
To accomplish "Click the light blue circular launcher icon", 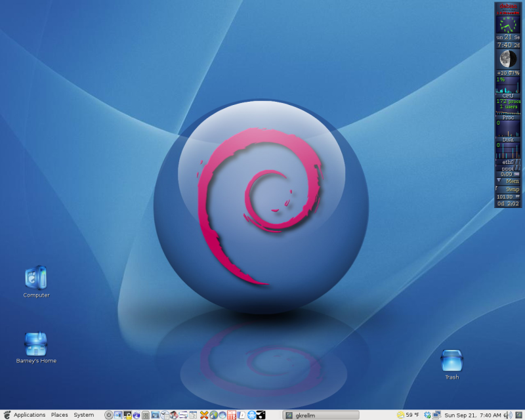I will click(x=251, y=415).
